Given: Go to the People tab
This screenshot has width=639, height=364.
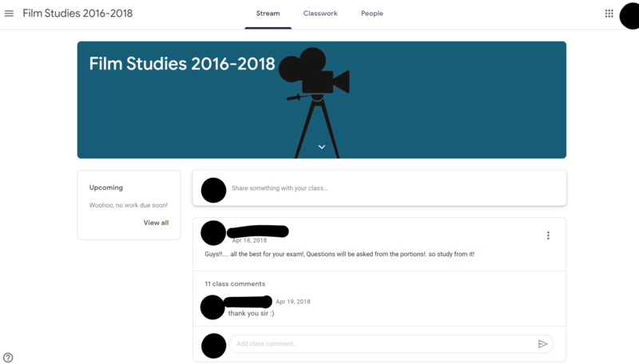Looking at the screenshot, I should (371, 14).
